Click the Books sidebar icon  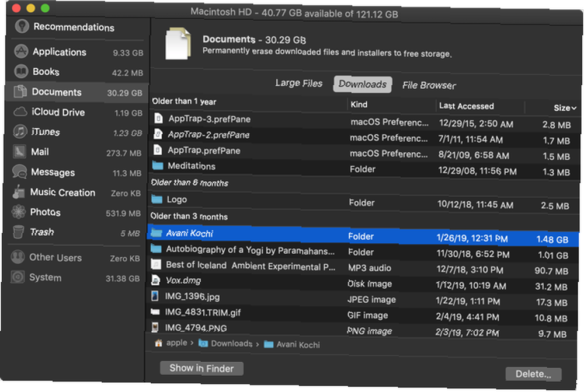[x=21, y=71]
